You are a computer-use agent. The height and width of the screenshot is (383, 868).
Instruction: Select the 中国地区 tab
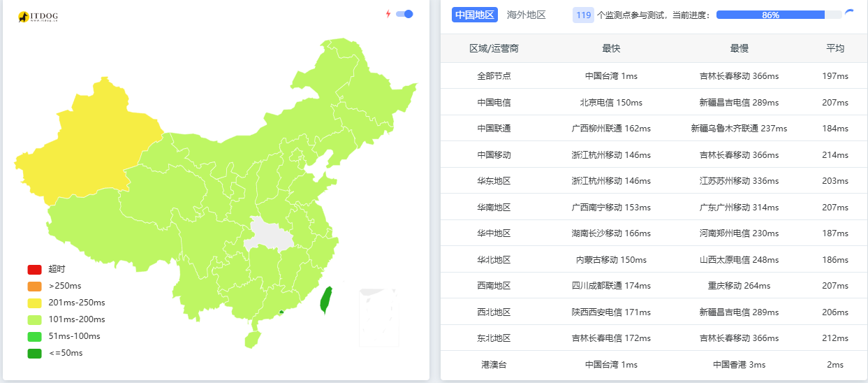click(474, 15)
